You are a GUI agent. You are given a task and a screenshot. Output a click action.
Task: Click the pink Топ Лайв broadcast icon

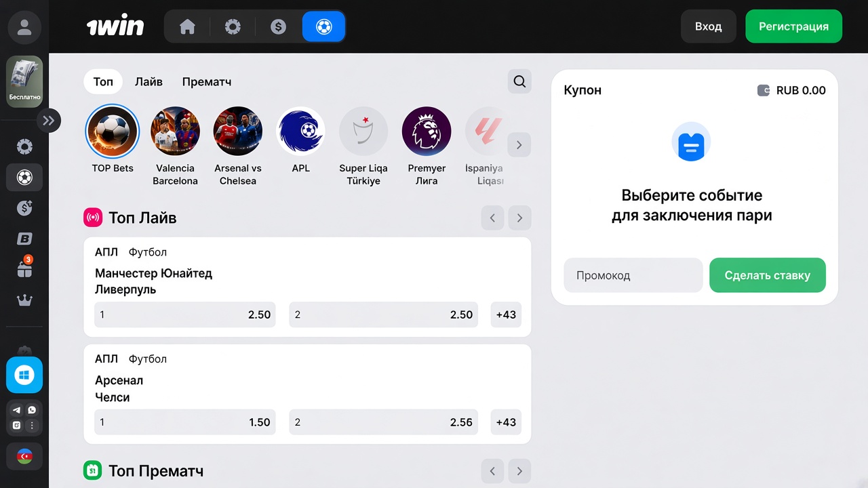(93, 218)
